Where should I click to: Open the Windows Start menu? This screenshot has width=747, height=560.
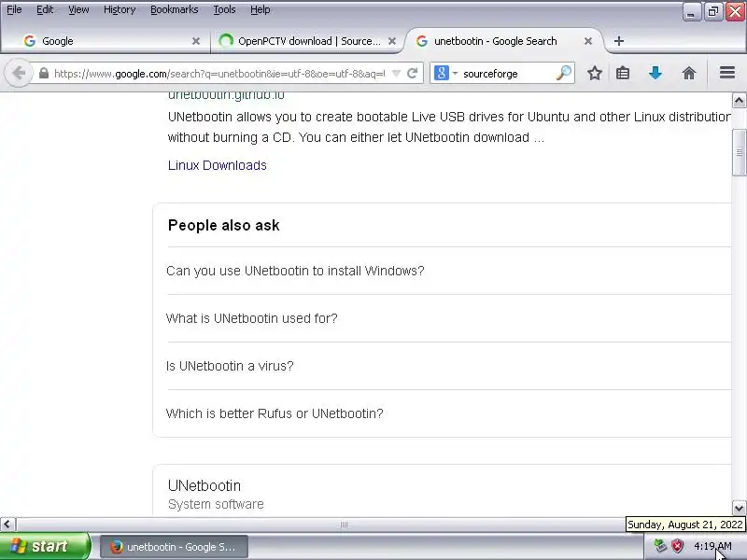[45, 546]
